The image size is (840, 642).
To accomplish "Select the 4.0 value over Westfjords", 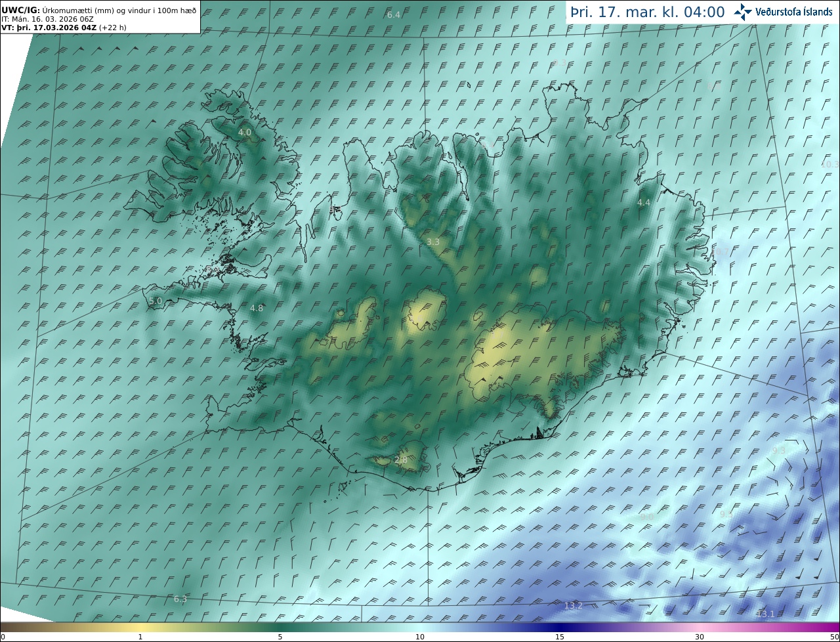I will click(x=245, y=133).
